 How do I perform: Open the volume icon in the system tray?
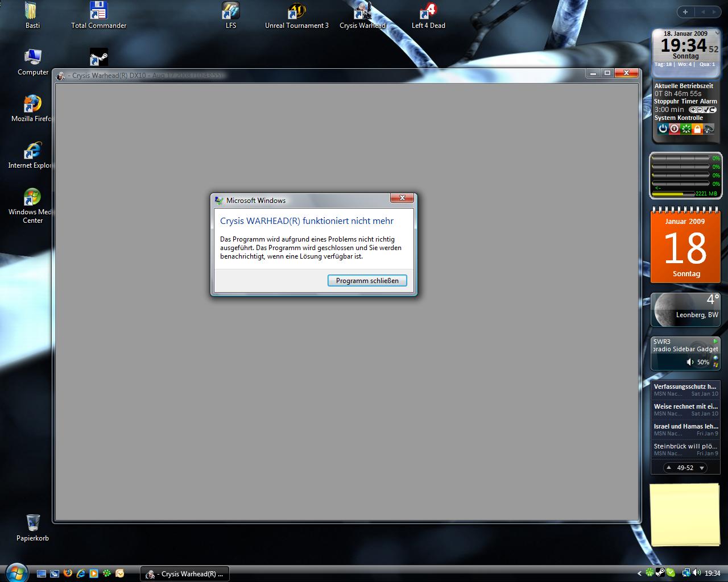[x=697, y=573]
